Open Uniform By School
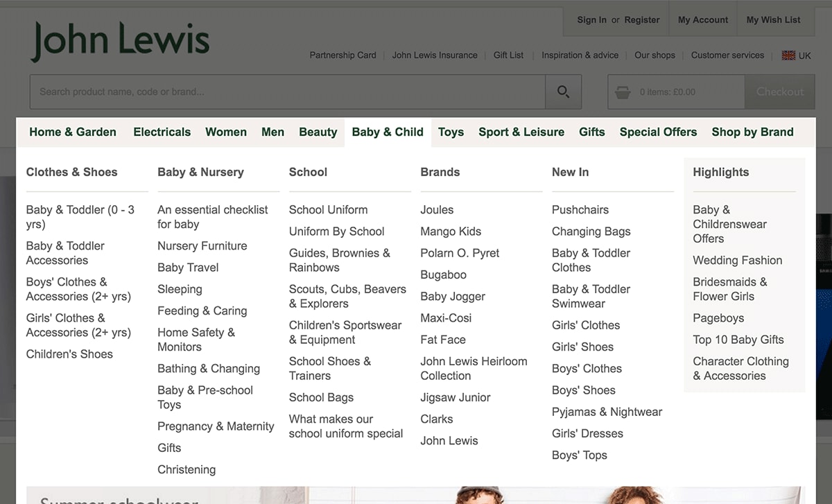This screenshot has width=832, height=504. [x=337, y=232]
